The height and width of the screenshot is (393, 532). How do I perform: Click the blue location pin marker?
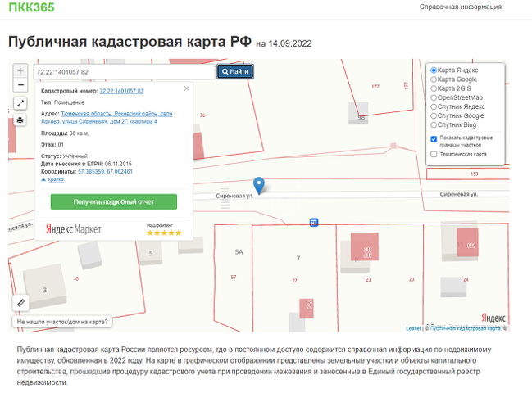259,186
